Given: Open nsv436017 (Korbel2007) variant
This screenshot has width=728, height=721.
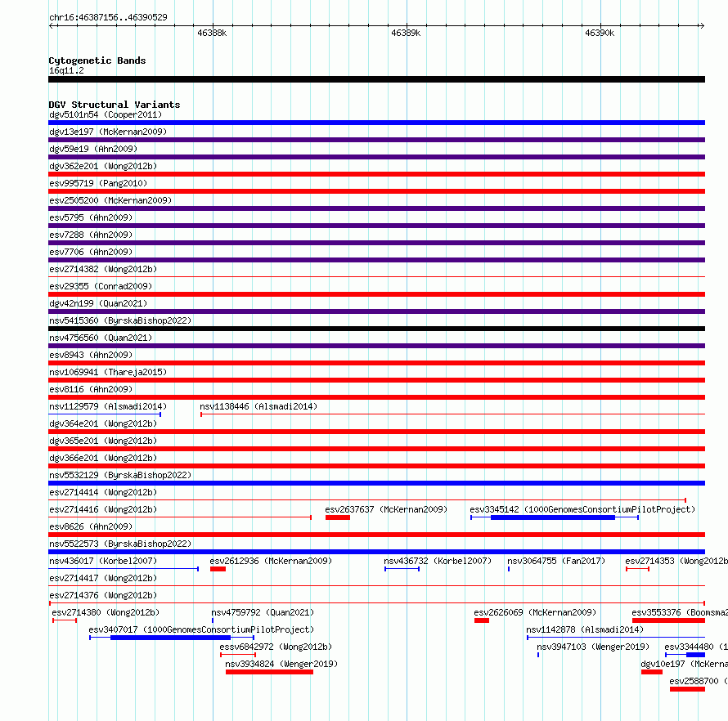Looking at the screenshot, I should click(103, 561).
